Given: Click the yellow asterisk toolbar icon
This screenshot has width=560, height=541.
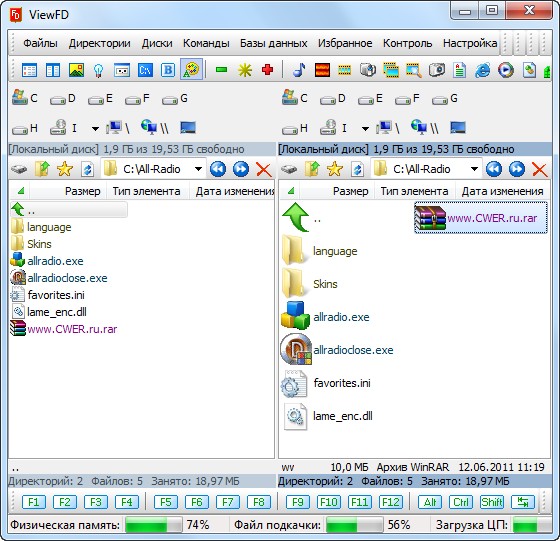Looking at the screenshot, I should 245,70.
